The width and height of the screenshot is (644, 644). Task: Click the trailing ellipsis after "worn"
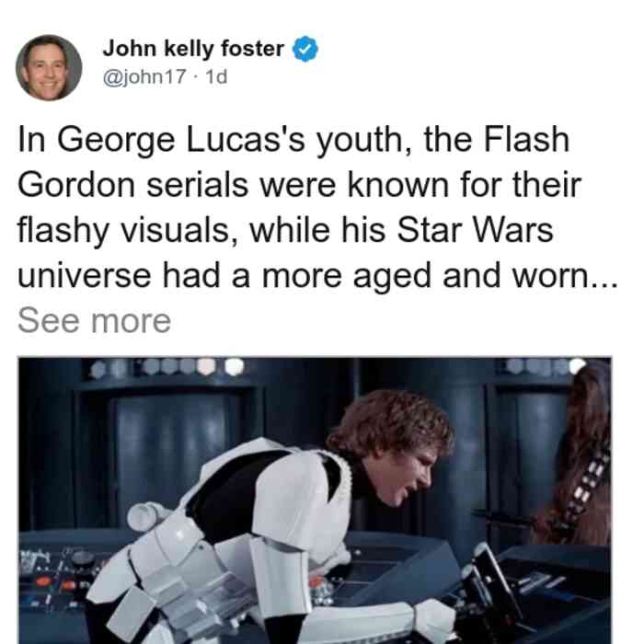(x=604, y=283)
